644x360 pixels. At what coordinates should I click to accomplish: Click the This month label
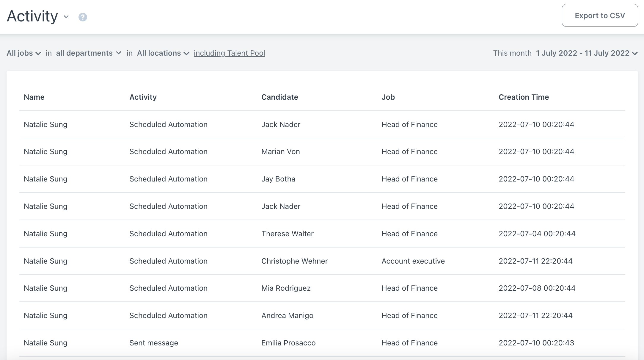[512, 53]
